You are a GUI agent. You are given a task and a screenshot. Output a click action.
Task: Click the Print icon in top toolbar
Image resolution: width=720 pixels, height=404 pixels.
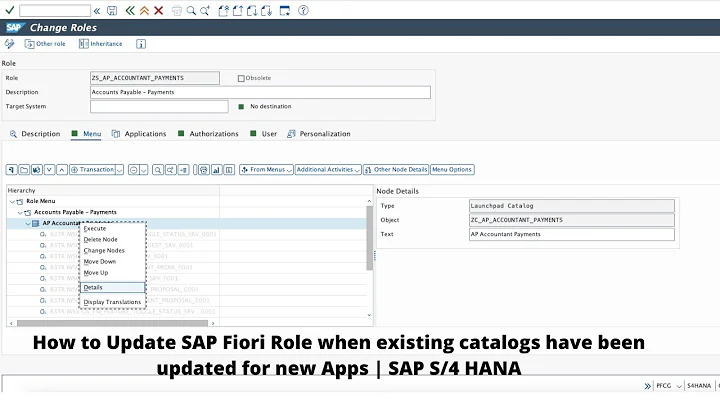[177, 11]
